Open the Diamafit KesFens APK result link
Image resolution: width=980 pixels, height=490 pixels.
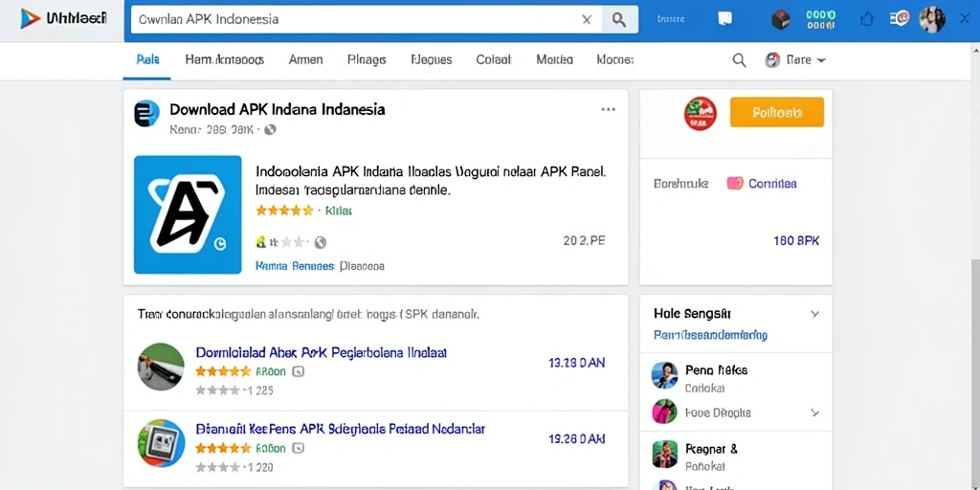coord(340,430)
